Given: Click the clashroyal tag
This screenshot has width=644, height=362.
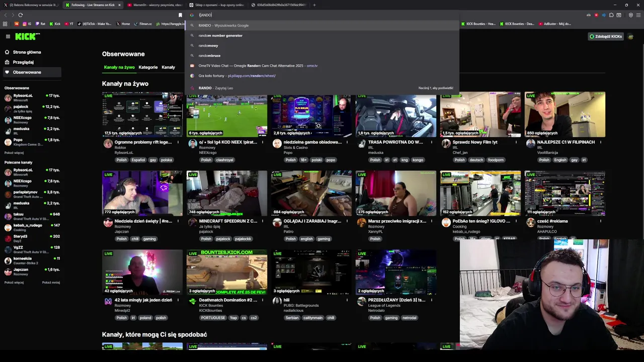Looking at the screenshot, I should click(224, 160).
